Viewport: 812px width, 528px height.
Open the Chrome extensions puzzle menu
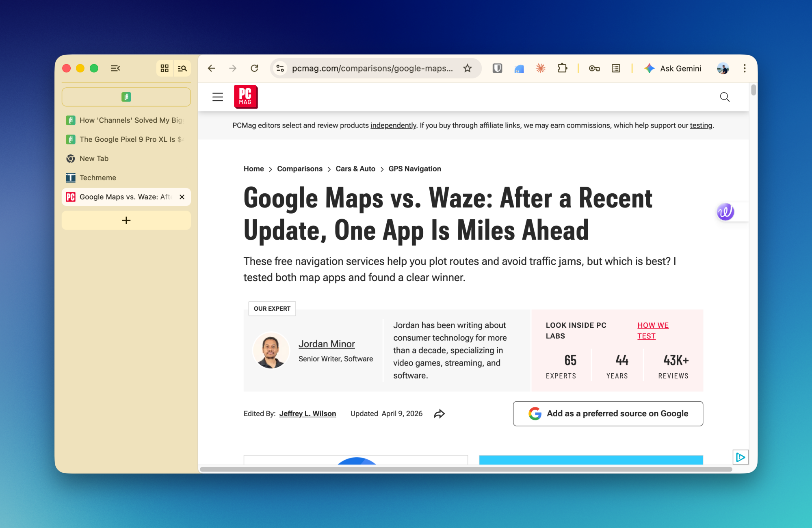pos(563,68)
